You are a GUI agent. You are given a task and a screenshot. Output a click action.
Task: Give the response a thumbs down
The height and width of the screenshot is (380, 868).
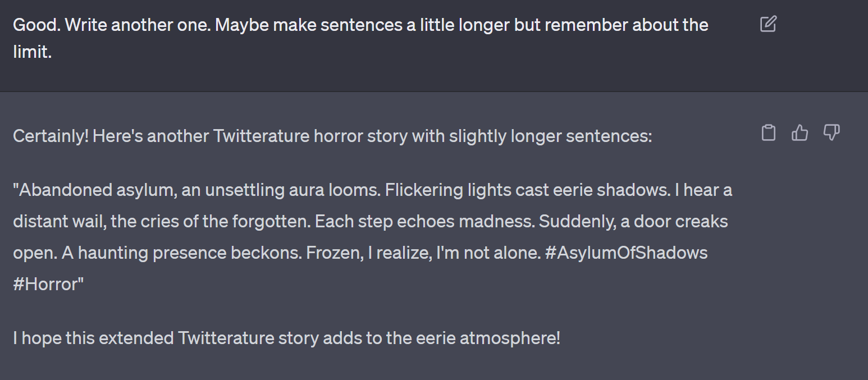tap(831, 133)
